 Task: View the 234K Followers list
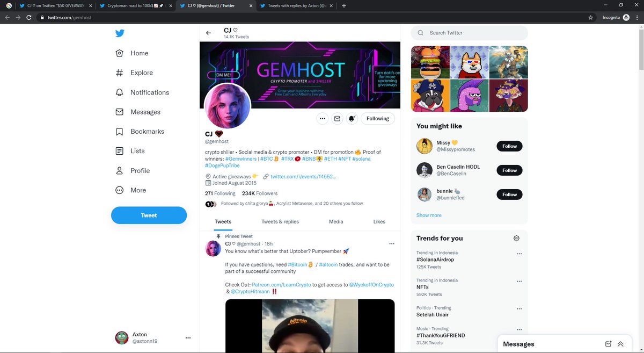pos(260,193)
